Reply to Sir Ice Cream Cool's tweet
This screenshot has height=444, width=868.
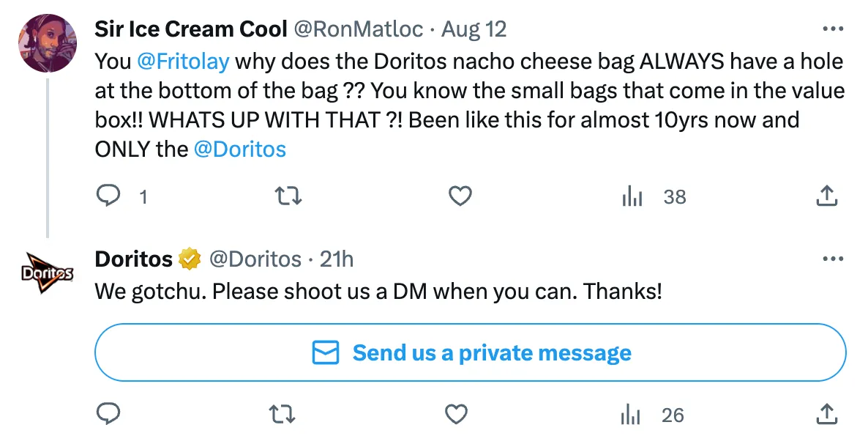tap(108, 196)
